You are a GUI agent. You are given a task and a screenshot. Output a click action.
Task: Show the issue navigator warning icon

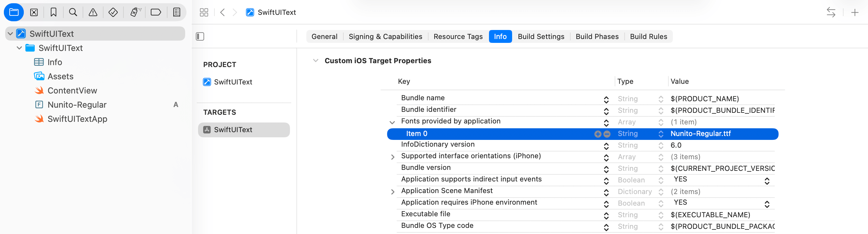[93, 13]
